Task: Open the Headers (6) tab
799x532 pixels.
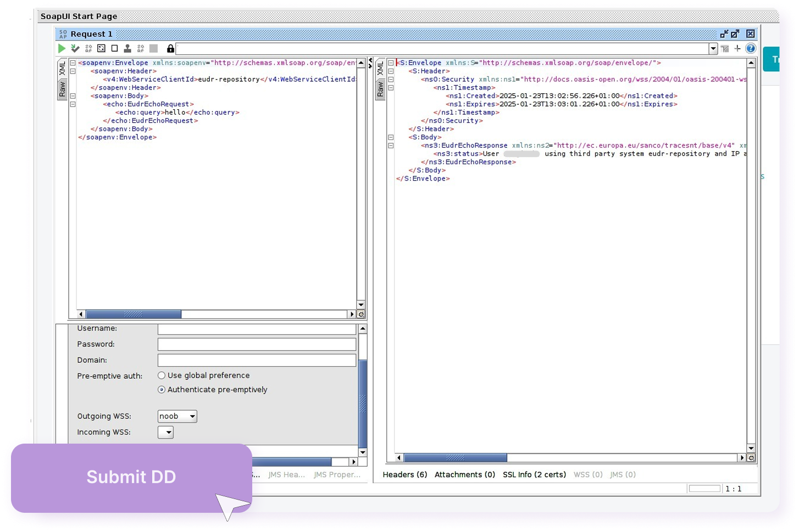Action: [x=405, y=474]
